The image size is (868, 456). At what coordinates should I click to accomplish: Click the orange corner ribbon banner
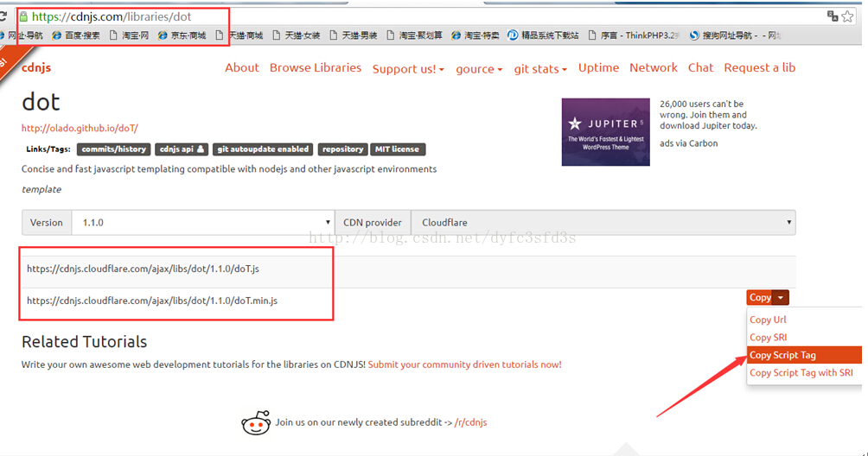pyautogui.click(x=12, y=64)
